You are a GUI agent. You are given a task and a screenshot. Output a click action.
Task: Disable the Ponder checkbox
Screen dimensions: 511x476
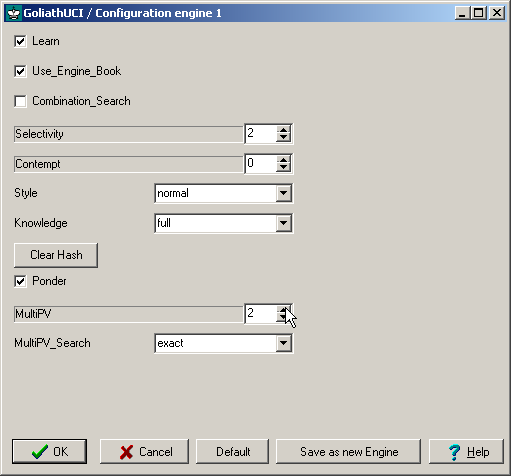[20, 281]
